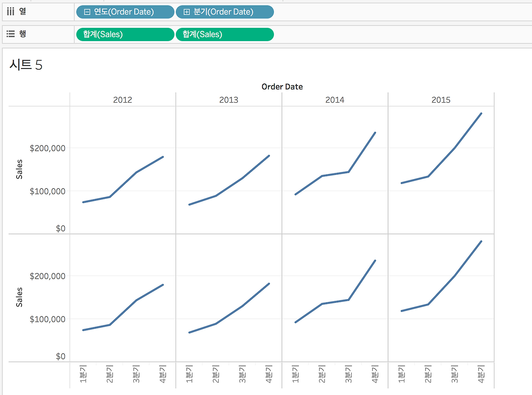
Task: Select the 1분기 label under 2013
Action: pyautogui.click(x=189, y=374)
